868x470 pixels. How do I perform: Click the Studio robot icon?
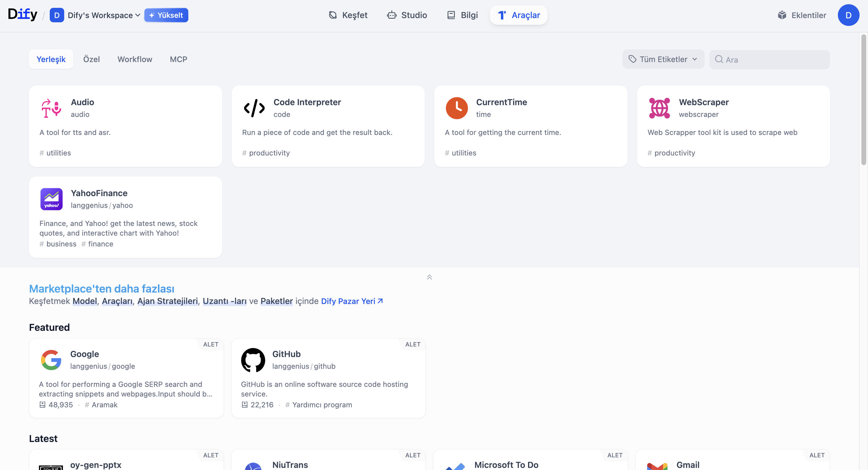392,15
